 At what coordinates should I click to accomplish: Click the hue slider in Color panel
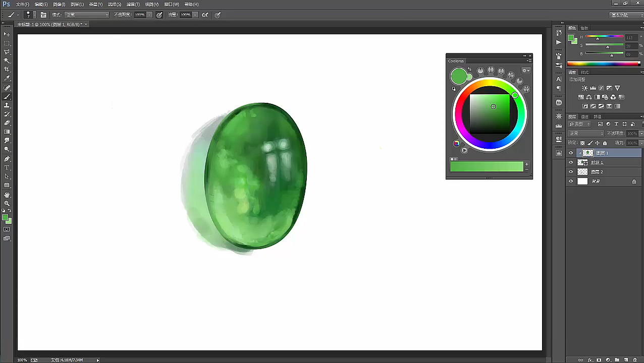click(x=604, y=38)
